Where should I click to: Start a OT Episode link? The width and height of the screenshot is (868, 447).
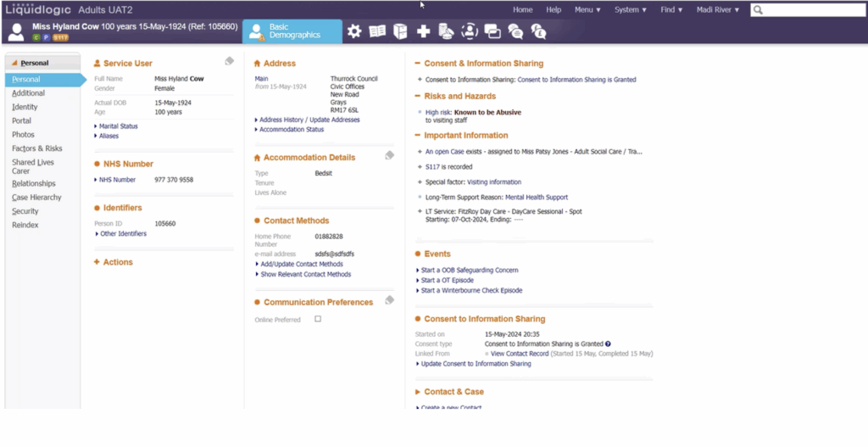pyautogui.click(x=448, y=280)
